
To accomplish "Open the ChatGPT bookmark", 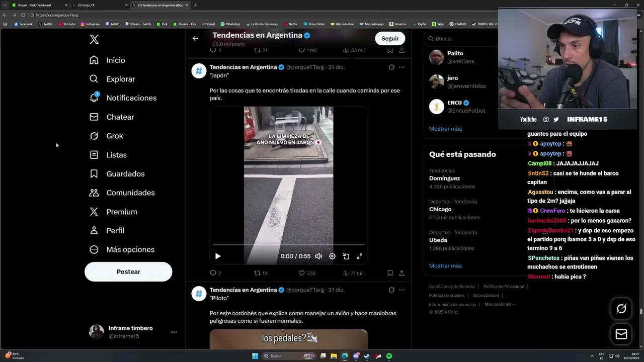I will coord(458,24).
